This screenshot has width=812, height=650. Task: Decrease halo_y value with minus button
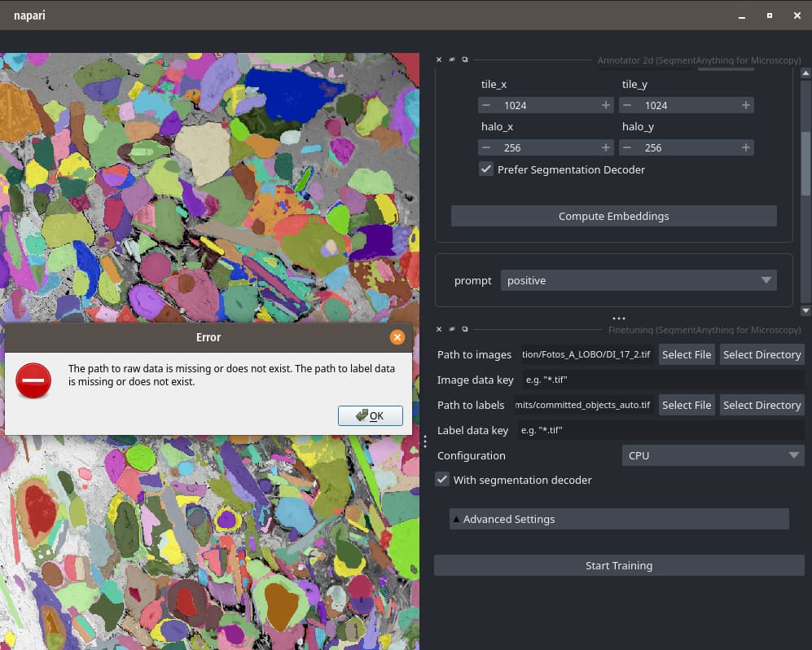[x=626, y=147]
